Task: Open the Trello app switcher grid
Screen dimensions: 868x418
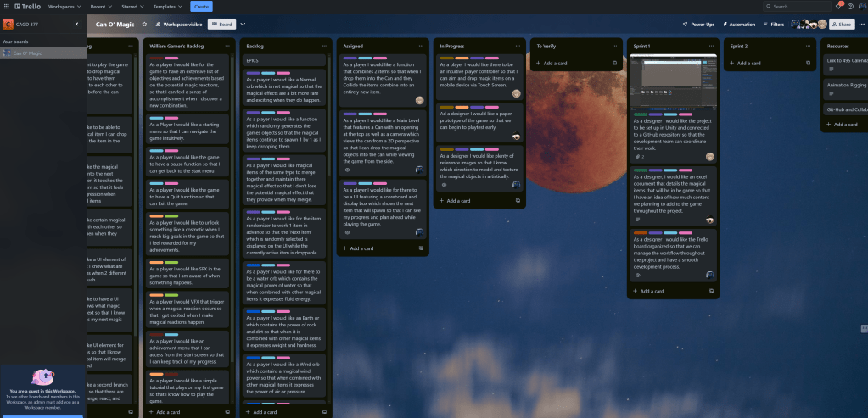Action: point(6,6)
